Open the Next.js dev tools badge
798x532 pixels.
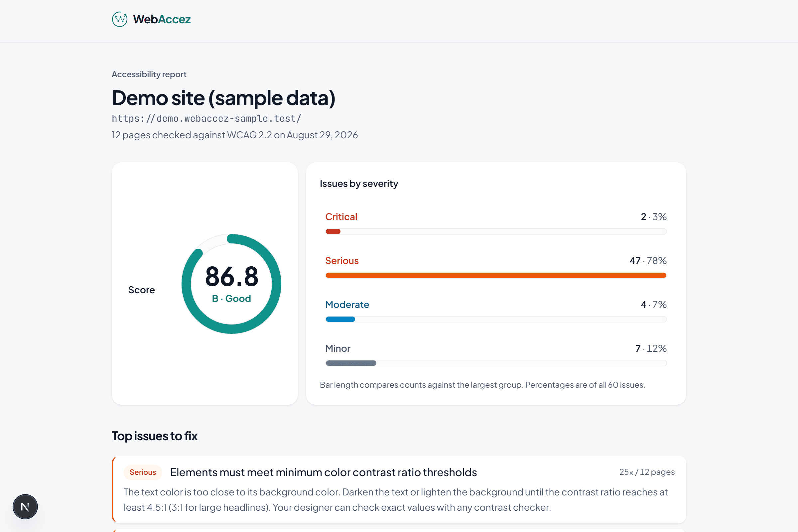coord(25,506)
